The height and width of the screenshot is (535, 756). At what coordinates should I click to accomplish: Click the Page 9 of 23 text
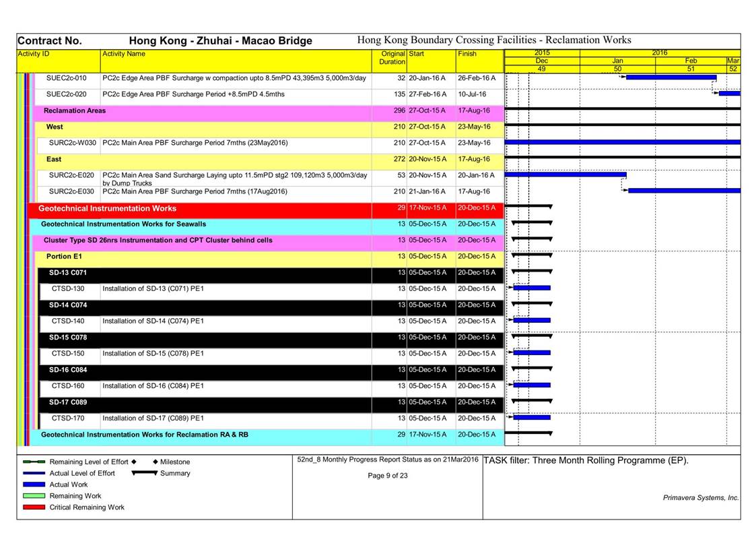click(x=388, y=476)
